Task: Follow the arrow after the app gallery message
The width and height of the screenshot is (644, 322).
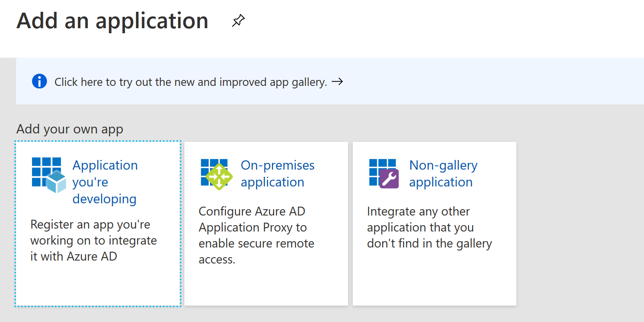Action: 337,82
